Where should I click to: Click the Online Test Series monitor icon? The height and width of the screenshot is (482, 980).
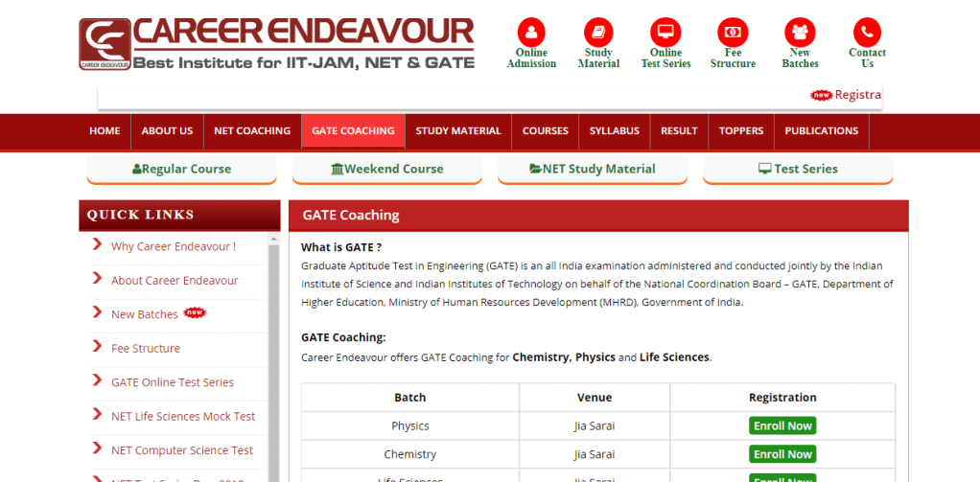[665, 32]
